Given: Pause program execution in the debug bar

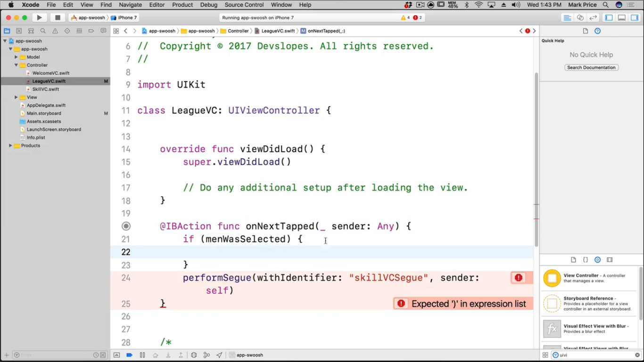Looking at the screenshot, I should [x=142, y=355].
